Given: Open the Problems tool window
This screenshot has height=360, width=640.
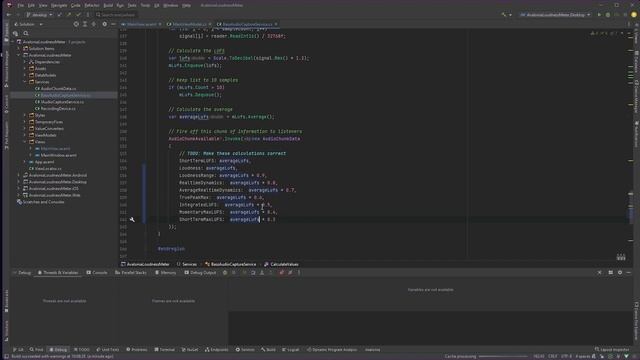Looking at the screenshot, I should click(137, 350).
